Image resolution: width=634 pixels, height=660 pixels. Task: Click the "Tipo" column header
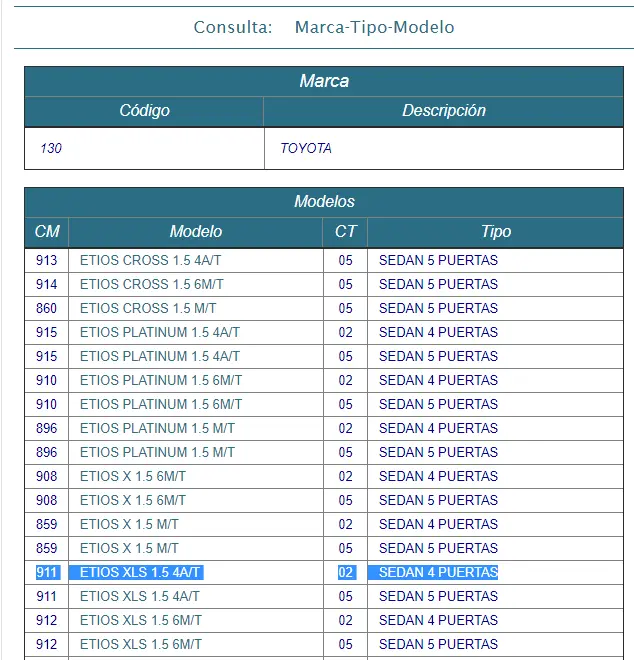click(495, 232)
